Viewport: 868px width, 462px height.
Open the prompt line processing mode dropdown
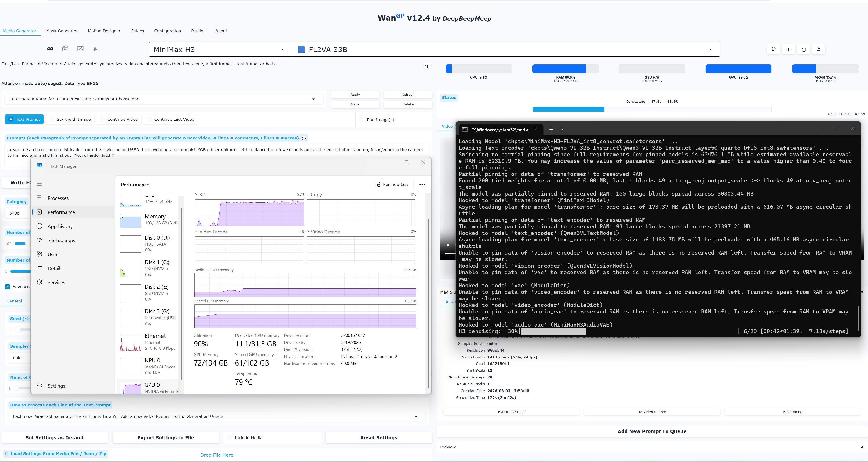[x=216, y=417]
